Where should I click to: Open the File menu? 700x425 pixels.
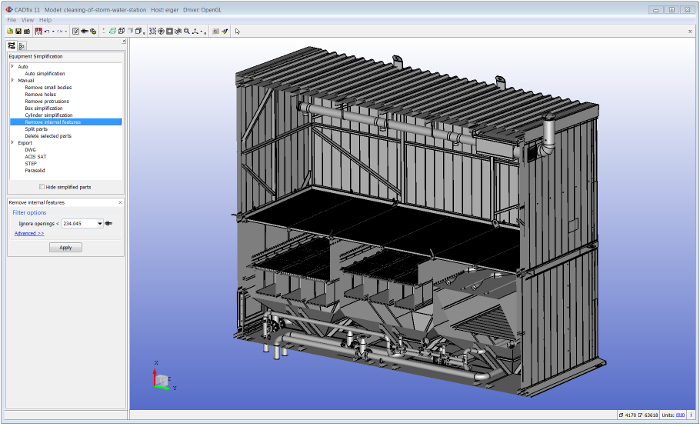12,20
